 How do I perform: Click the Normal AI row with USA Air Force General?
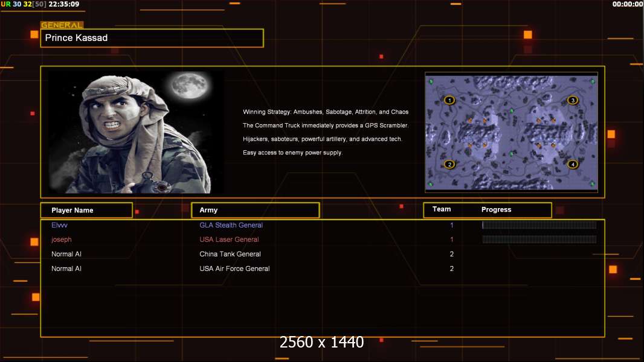coord(323,268)
